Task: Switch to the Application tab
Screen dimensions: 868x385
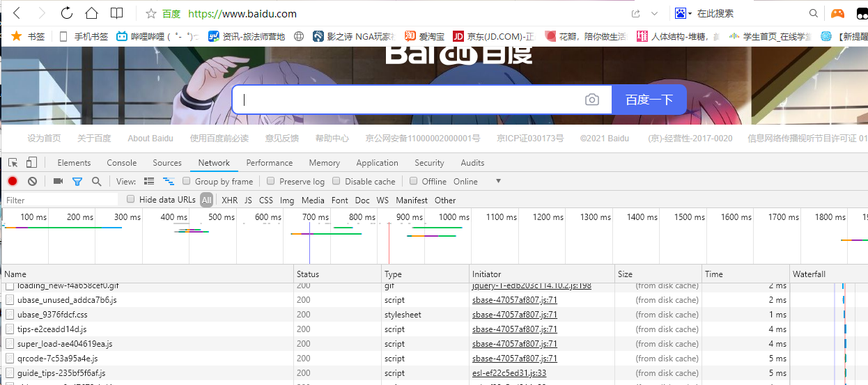Action: pos(378,163)
